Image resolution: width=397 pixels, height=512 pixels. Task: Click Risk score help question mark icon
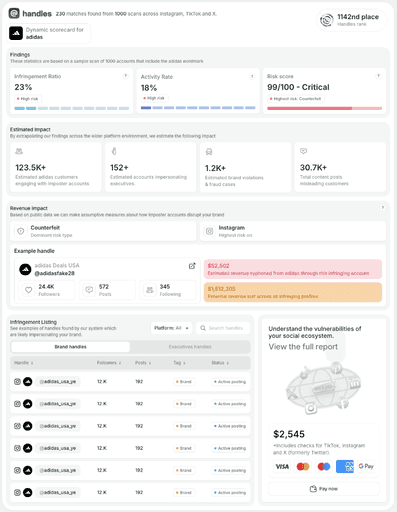pos(378,76)
